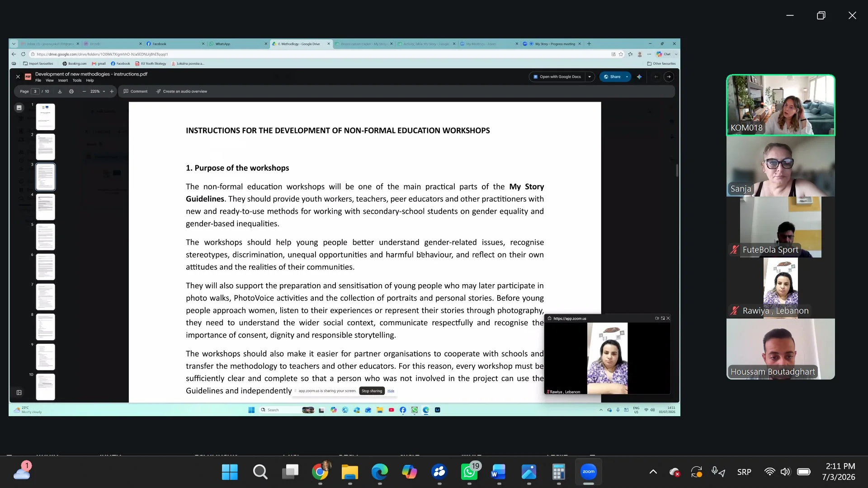The width and height of the screenshot is (868, 488).
Task: Add a Comment to the PDF
Action: 136,91
